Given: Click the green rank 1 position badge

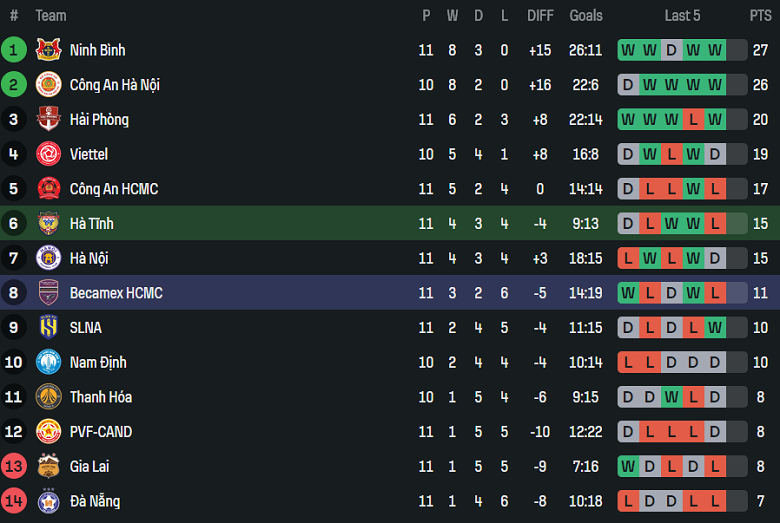Looking at the screenshot, I should (14, 50).
